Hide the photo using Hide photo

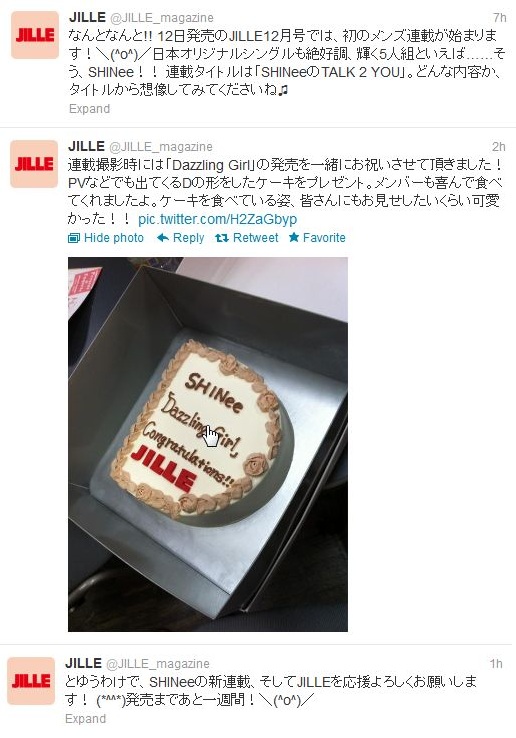click(x=106, y=238)
